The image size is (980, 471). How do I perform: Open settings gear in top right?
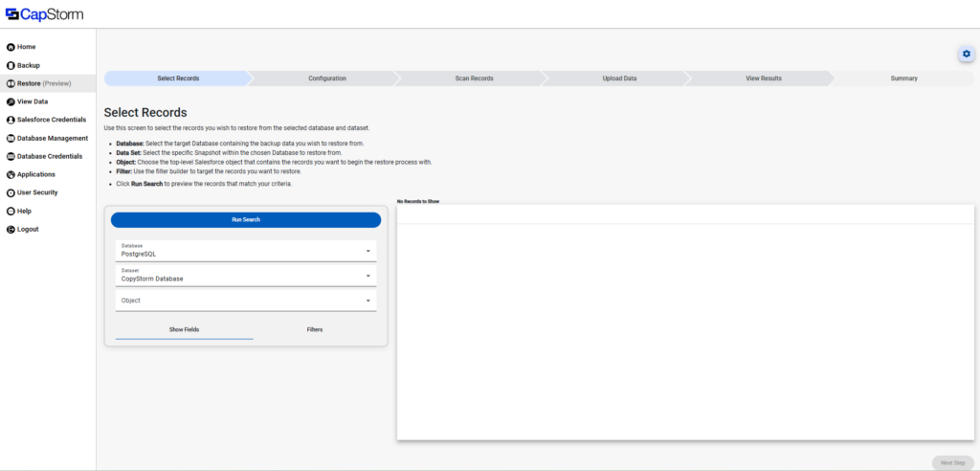pos(966,55)
